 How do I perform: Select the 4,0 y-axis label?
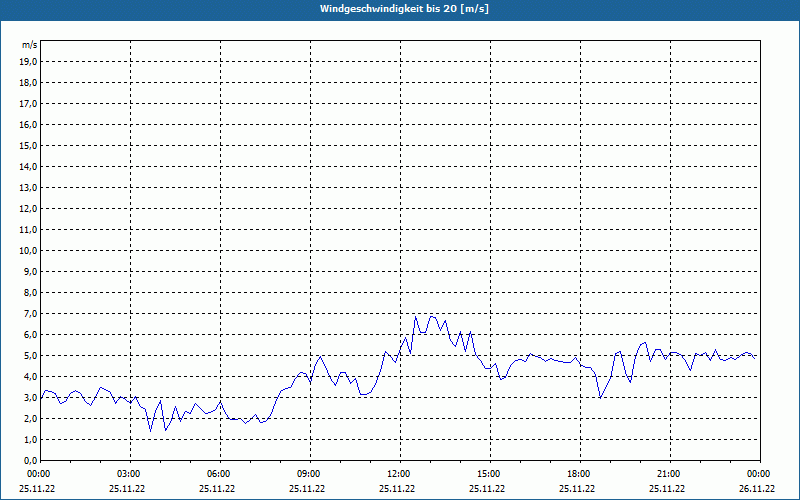[31, 377]
